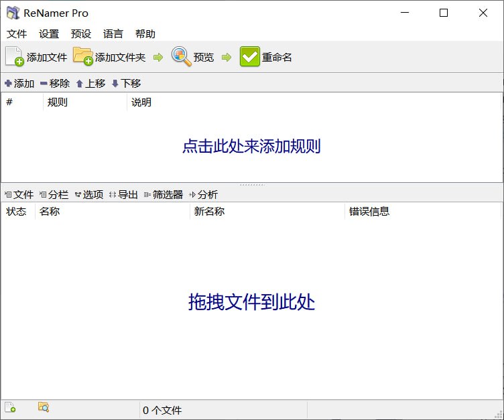This screenshot has width=504, height=420.
Task: Open the 导出 export dropdown
Action: [124, 194]
